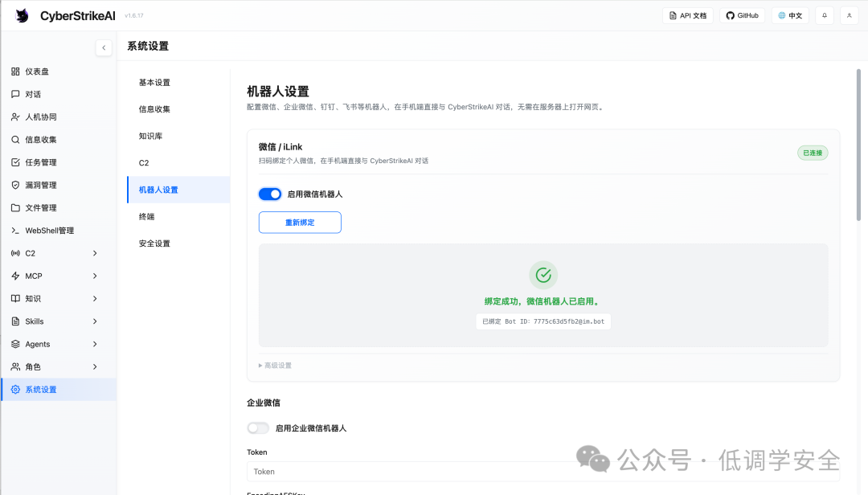Open the GitHub link button
868x495 pixels.
(743, 15)
